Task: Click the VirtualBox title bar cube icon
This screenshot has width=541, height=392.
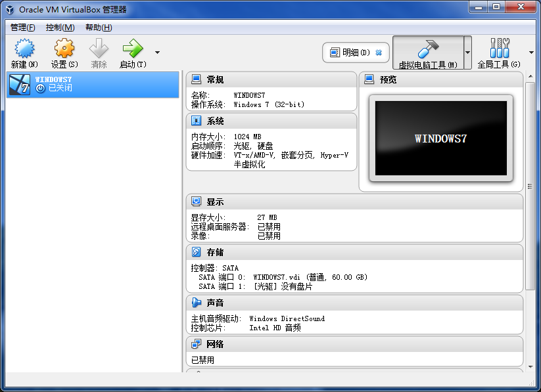Action: pyautogui.click(x=10, y=10)
